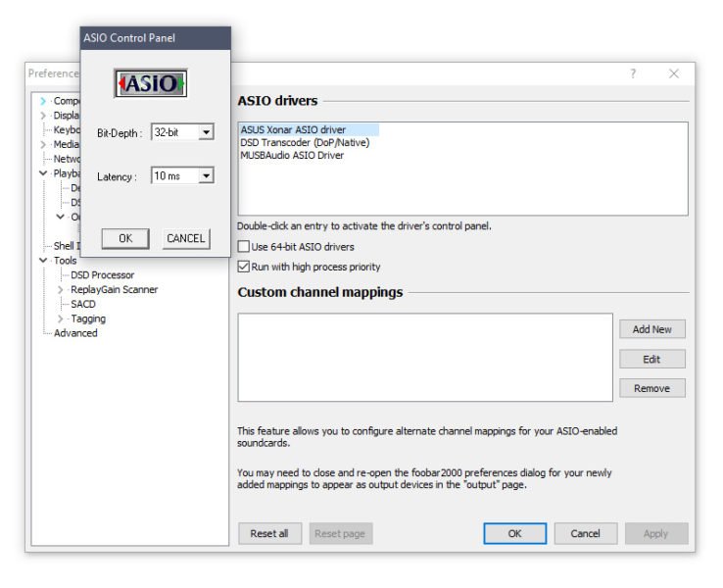
Task: Open the Advanced preferences page
Action: click(75, 333)
